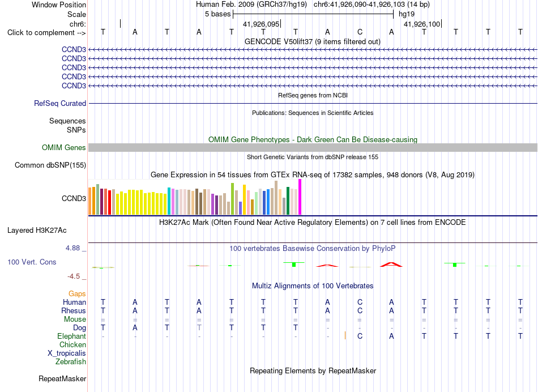
Task: Click the Common dbSNP(155) track label
Action: click(x=50, y=165)
